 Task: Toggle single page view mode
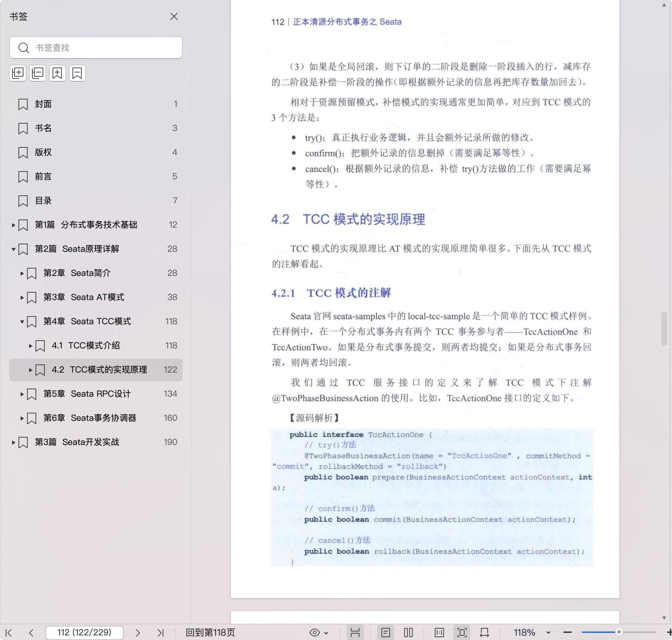coord(386,633)
